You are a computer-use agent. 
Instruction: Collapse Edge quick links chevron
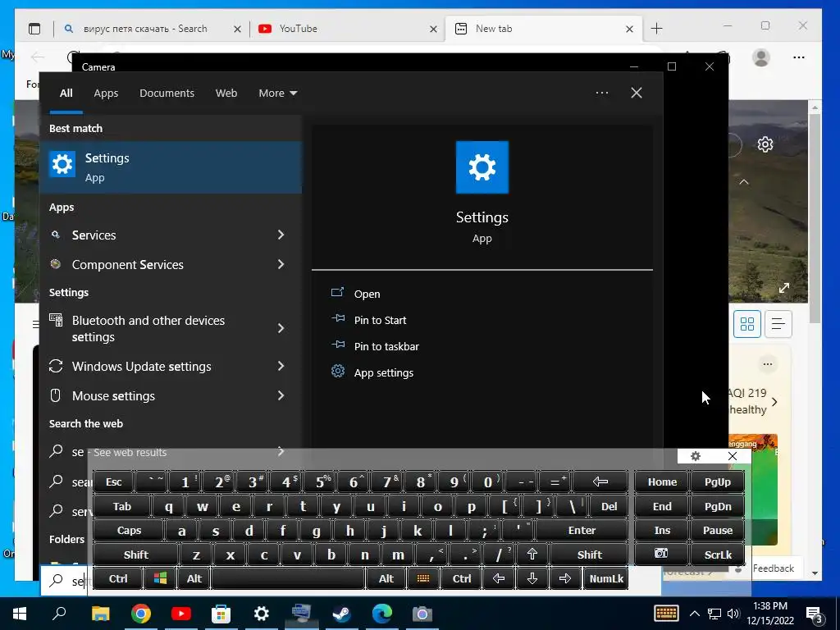pyautogui.click(x=744, y=182)
